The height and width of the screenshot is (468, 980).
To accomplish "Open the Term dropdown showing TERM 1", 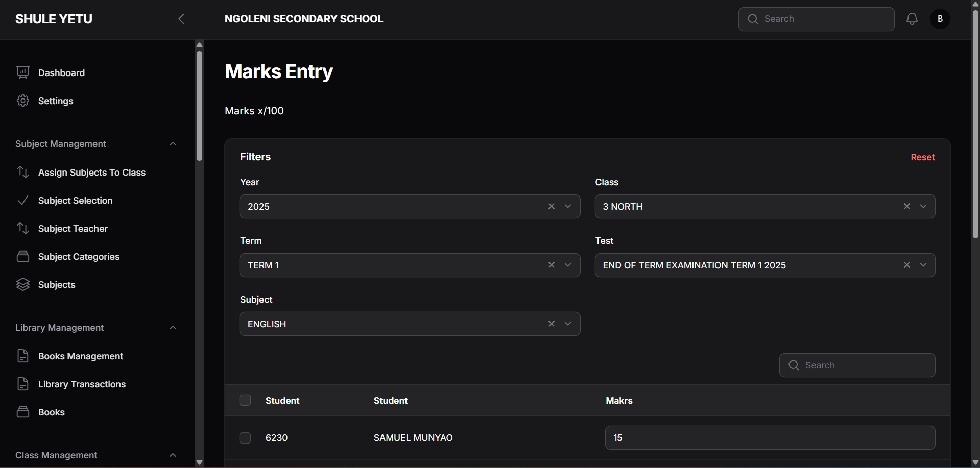I will (x=567, y=265).
